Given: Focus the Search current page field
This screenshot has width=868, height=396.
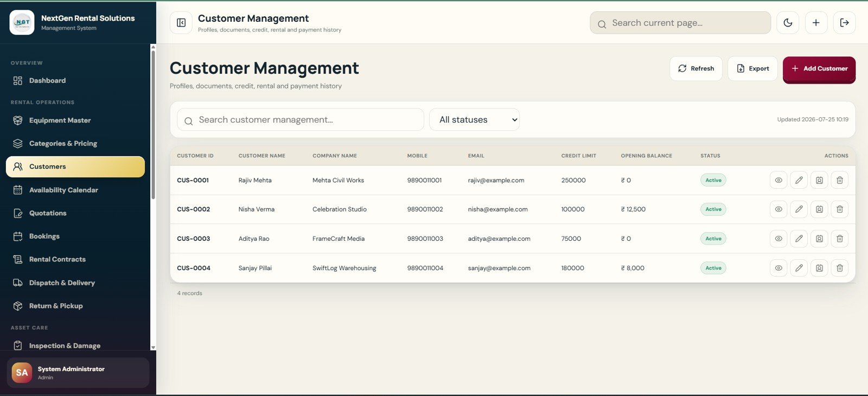Looking at the screenshot, I should [680, 23].
